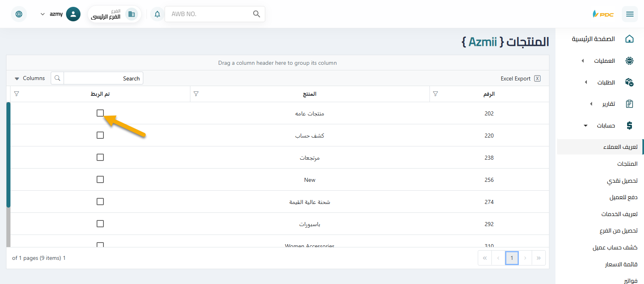644x284 pixels.
Task: Open the Columns dropdown
Action: pos(30,78)
